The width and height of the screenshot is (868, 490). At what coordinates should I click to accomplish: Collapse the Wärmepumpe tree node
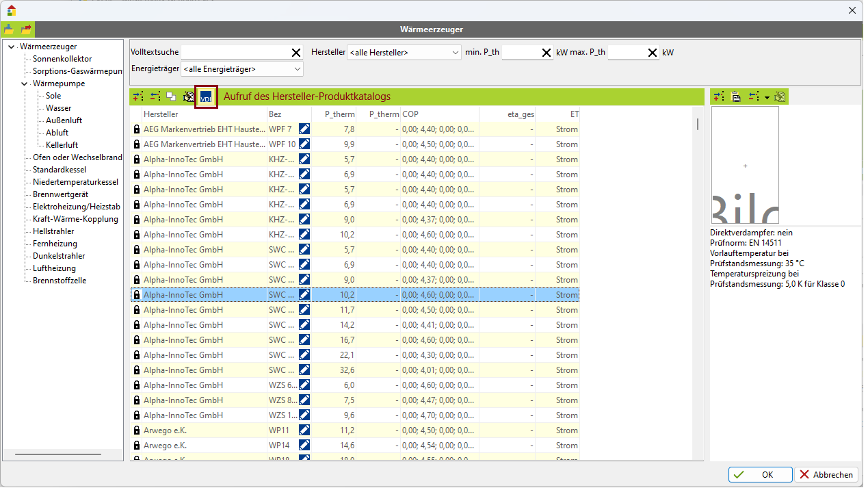(25, 83)
